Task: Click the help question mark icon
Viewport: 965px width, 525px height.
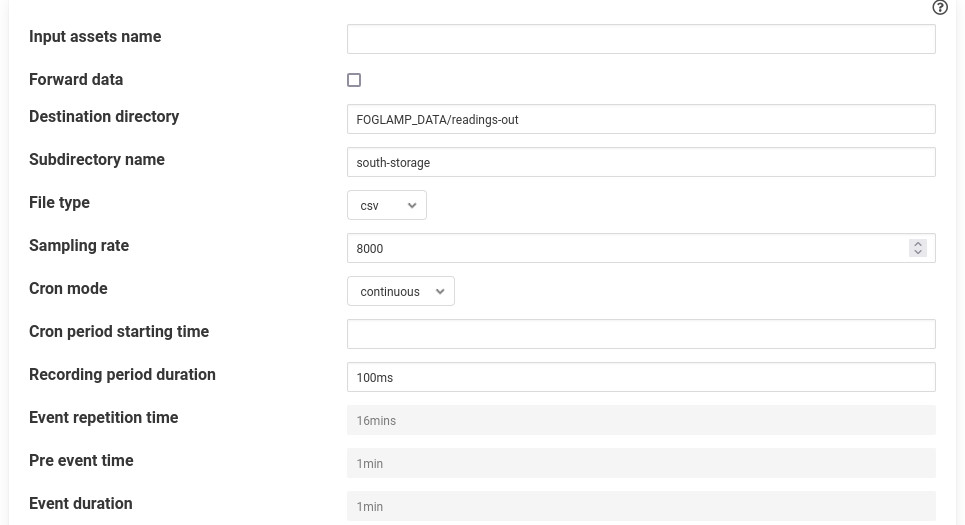Action: [940, 8]
